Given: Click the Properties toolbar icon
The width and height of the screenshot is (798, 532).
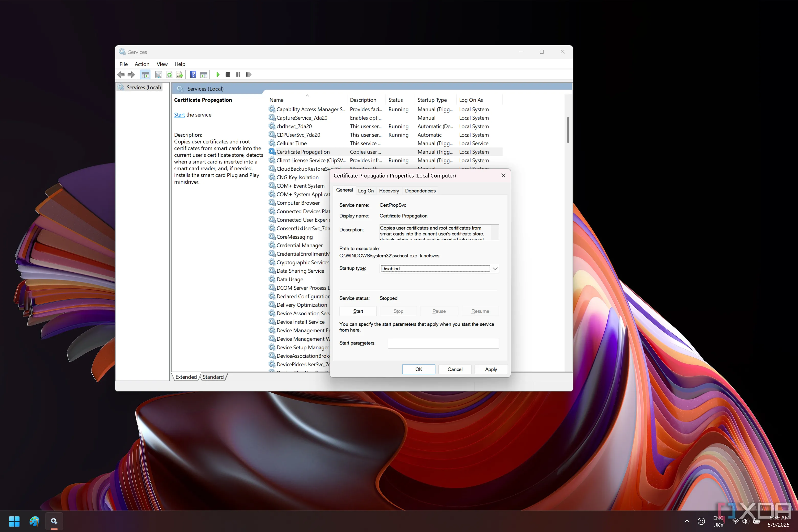Looking at the screenshot, I should click(158, 75).
